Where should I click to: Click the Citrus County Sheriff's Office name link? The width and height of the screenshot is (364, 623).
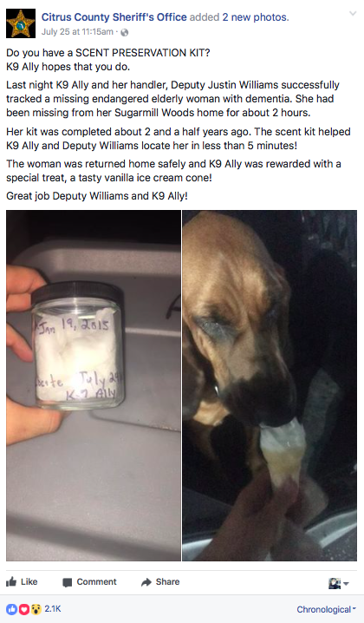click(x=114, y=17)
